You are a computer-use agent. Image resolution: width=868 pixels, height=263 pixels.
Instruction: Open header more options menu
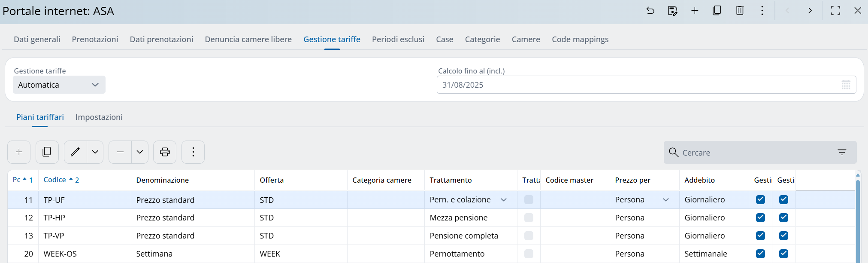pos(762,11)
